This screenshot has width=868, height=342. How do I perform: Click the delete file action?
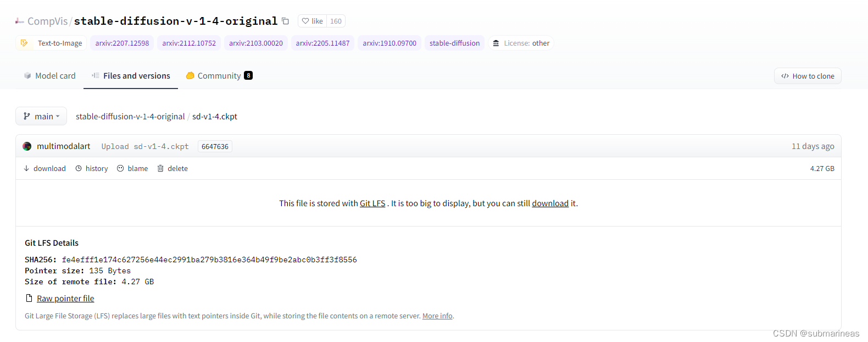click(173, 168)
